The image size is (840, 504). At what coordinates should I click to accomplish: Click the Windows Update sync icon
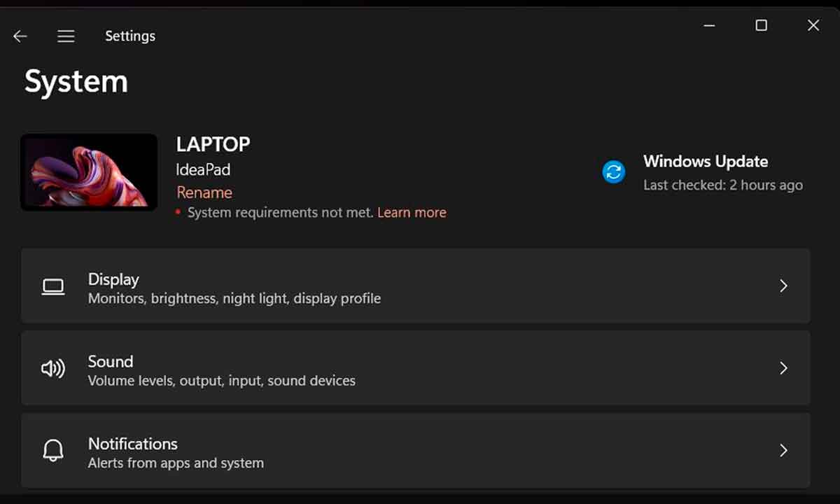pyautogui.click(x=614, y=171)
